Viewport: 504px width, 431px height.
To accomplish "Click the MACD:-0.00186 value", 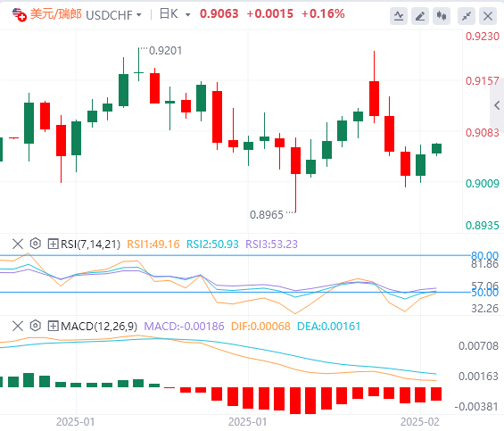I will pyautogui.click(x=184, y=327).
